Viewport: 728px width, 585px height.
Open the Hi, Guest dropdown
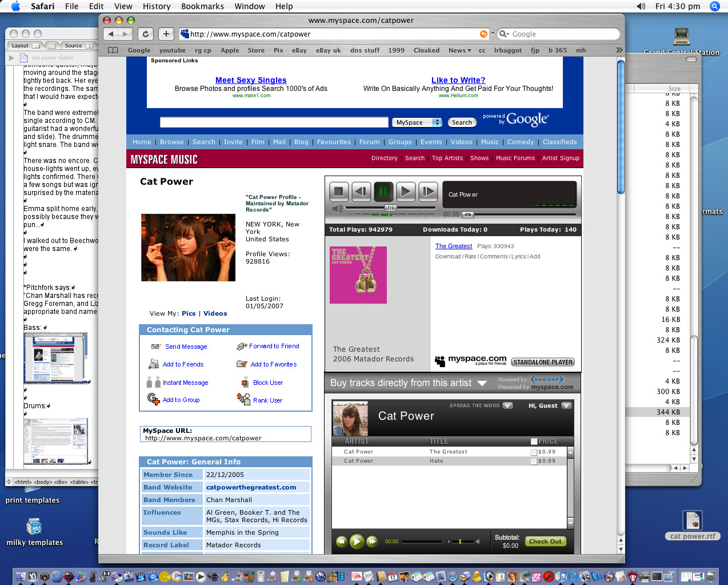[x=566, y=405]
